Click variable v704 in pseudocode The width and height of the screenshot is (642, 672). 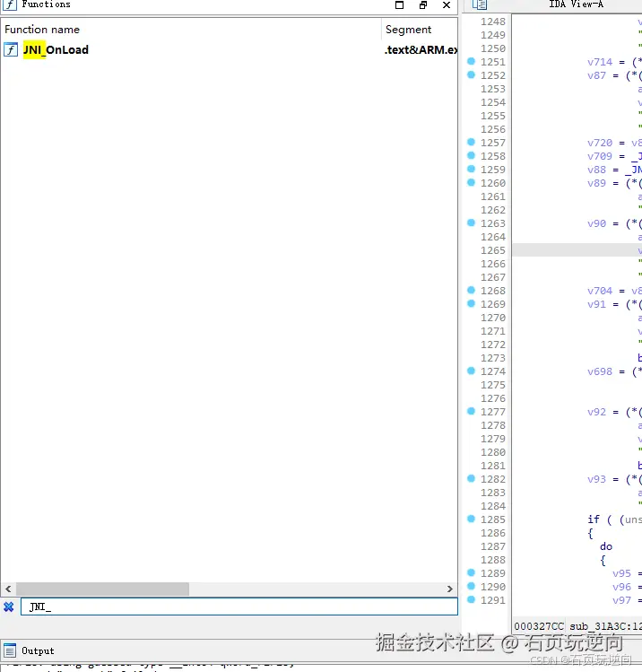click(600, 291)
